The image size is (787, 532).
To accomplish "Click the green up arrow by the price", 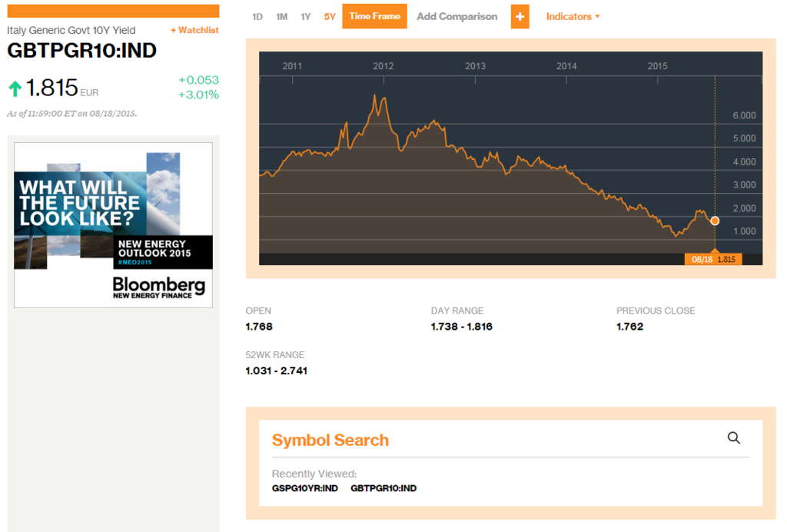I will [15, 89].
